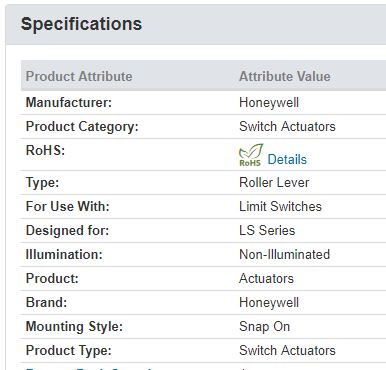Click the Manufacturer attribute label
Viewport: 386px width, 370px height.
coord(69,102)
